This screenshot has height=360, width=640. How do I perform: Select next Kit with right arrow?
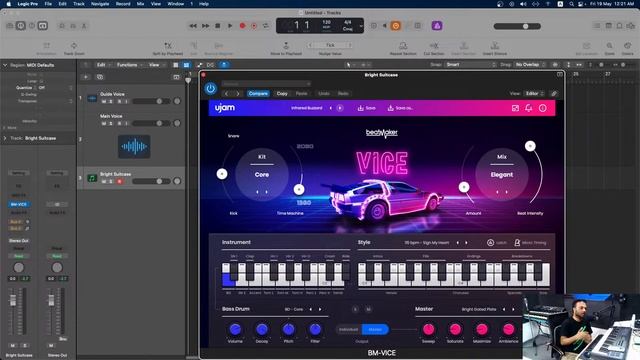(267, 192)
